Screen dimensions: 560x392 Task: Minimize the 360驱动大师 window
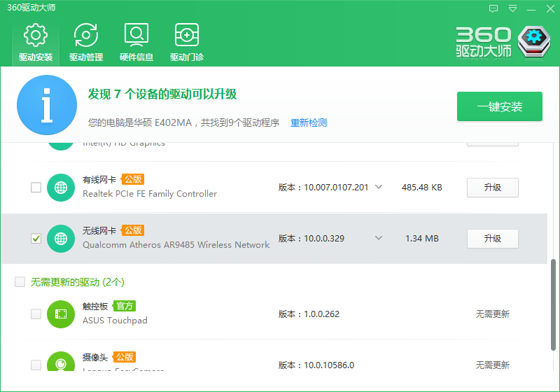pyautogui.click(x=531, y=8)
